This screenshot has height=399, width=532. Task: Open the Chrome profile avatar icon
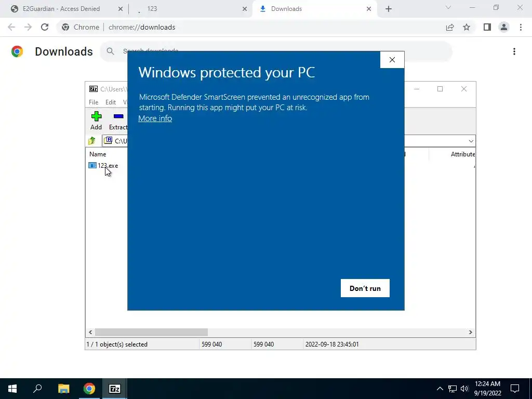504,27
